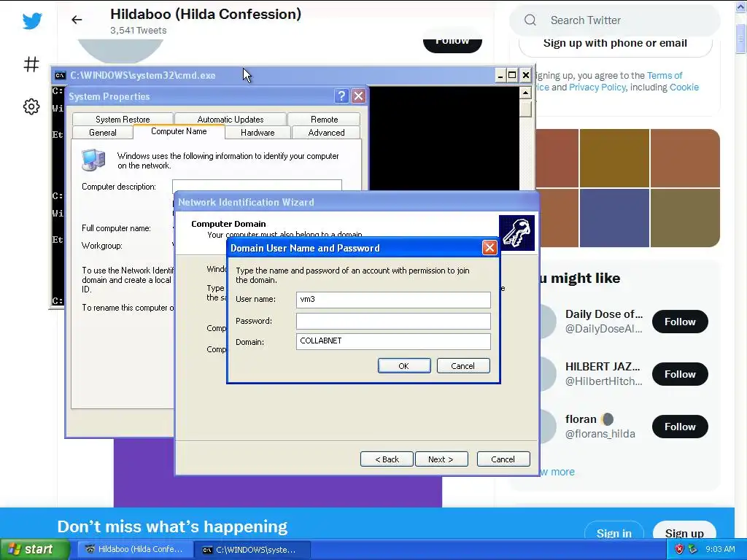Switch to the General tab
Screen dimensions: 747x560
point(102,133)
